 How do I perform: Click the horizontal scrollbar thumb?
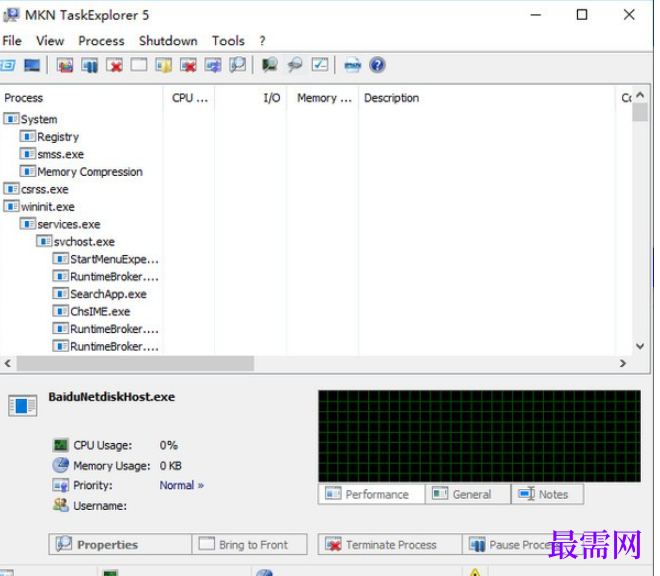coord(135,363)
